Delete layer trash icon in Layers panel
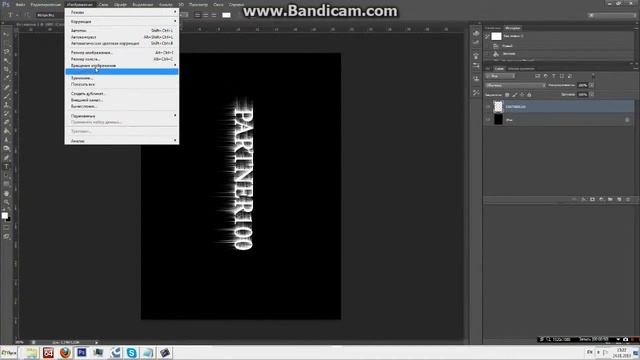The height and width of the screenshot is (360, 640). (628, 199)
